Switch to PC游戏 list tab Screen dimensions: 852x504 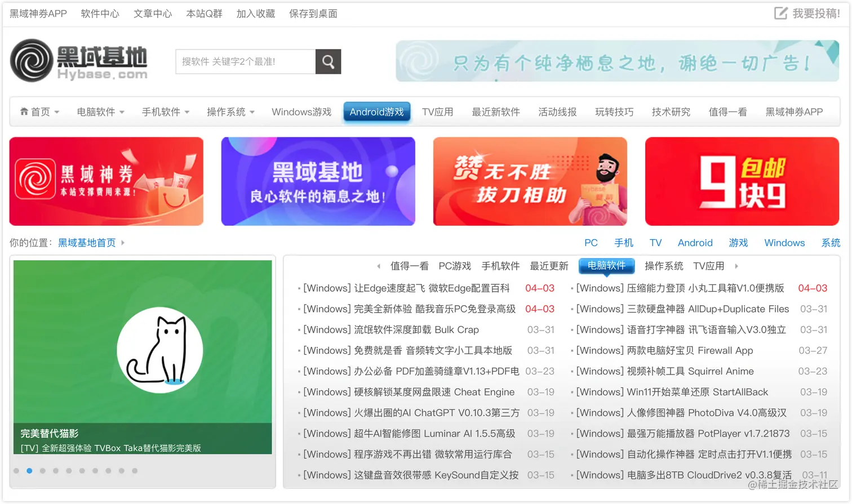455,266
